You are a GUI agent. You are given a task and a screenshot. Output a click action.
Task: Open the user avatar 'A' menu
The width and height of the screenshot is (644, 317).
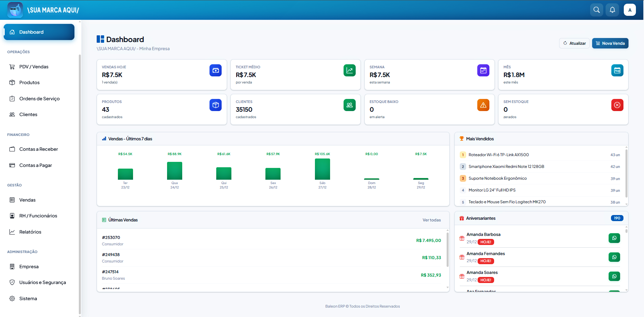click(630, 10)
